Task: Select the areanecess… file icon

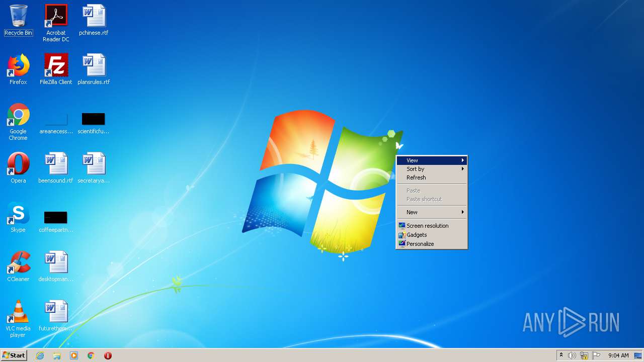Action: coord(56,123)
